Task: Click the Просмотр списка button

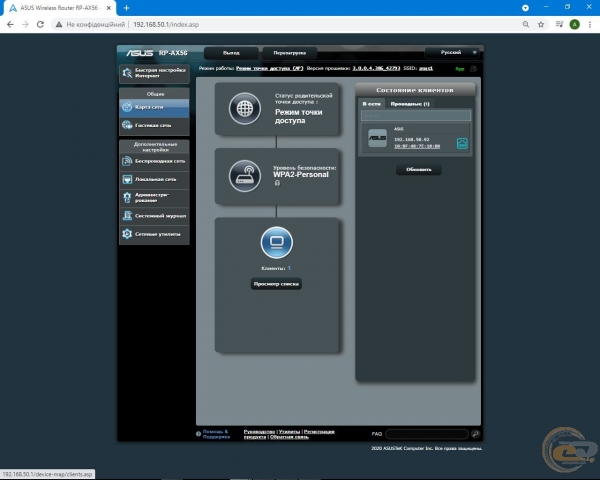Action: pos(276,284)
